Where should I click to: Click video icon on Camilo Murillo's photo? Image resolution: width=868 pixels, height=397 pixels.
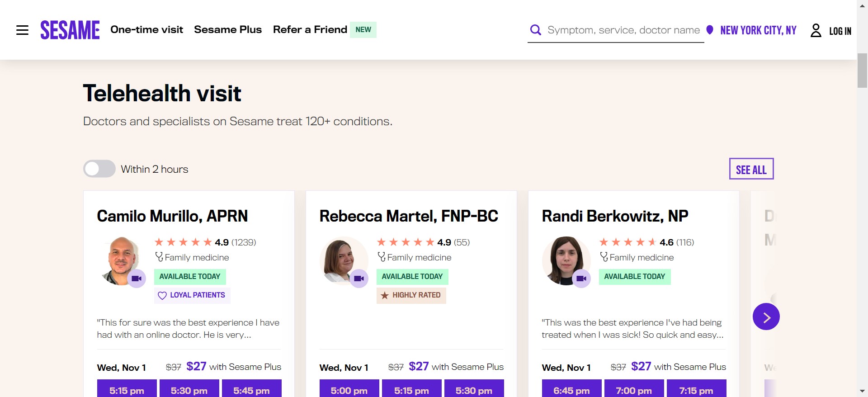[x=137, y=279]
